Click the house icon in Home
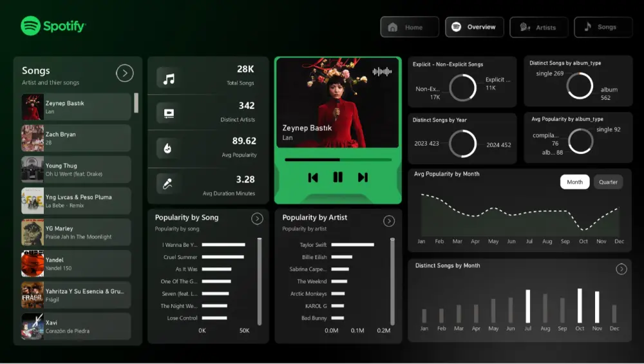This screenshot has height=364, width=644. pos(393,27)
